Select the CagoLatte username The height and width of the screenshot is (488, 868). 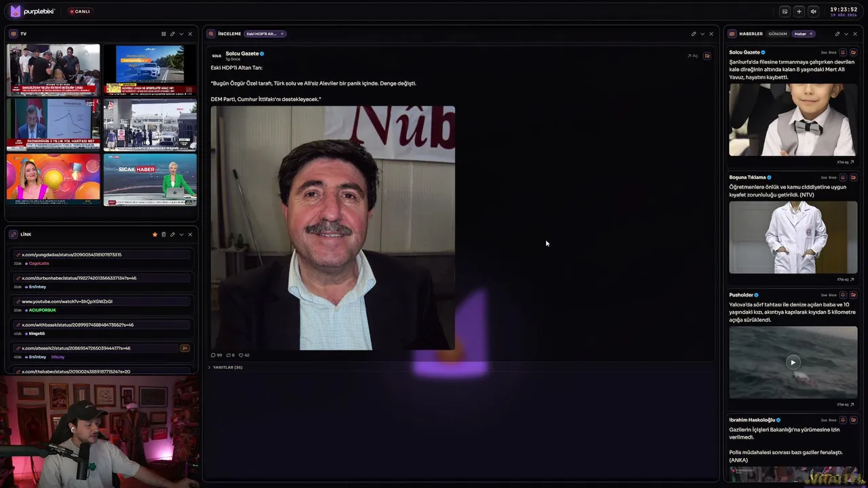pyautogui.click(x=39, y=264)
